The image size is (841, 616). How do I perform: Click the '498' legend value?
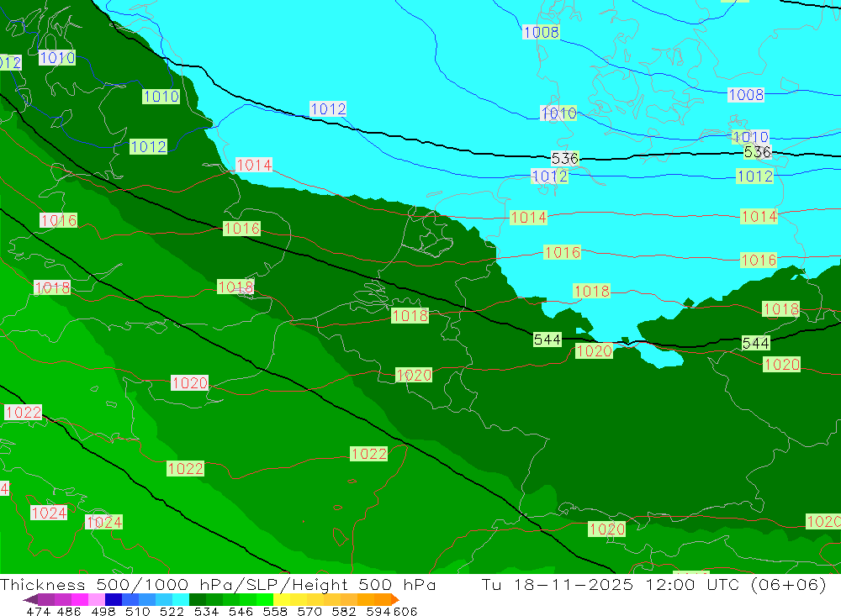pos(103,611)
